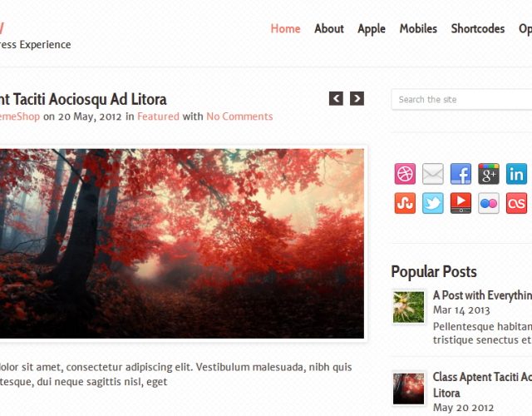Open the Flickr social icon

(x=489, y=203)
